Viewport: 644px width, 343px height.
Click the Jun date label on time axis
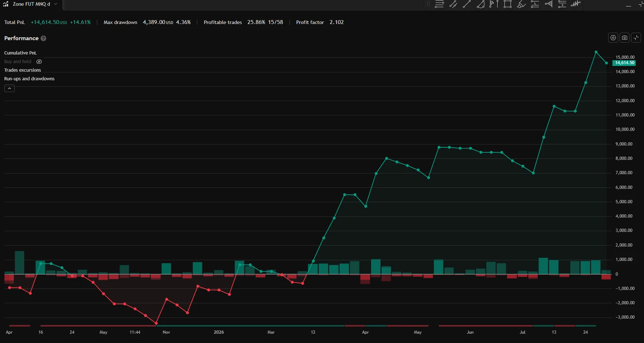click(x=470, y=332)
